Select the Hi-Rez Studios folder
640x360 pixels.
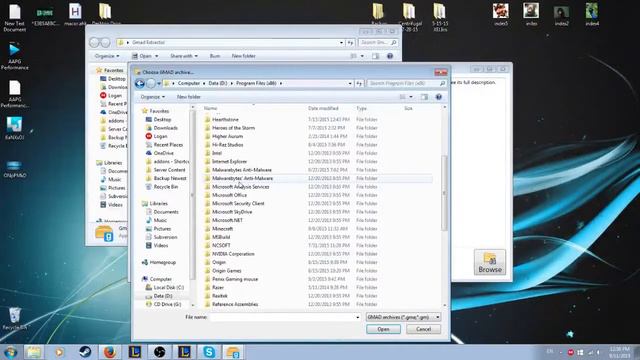click(228, 145)
